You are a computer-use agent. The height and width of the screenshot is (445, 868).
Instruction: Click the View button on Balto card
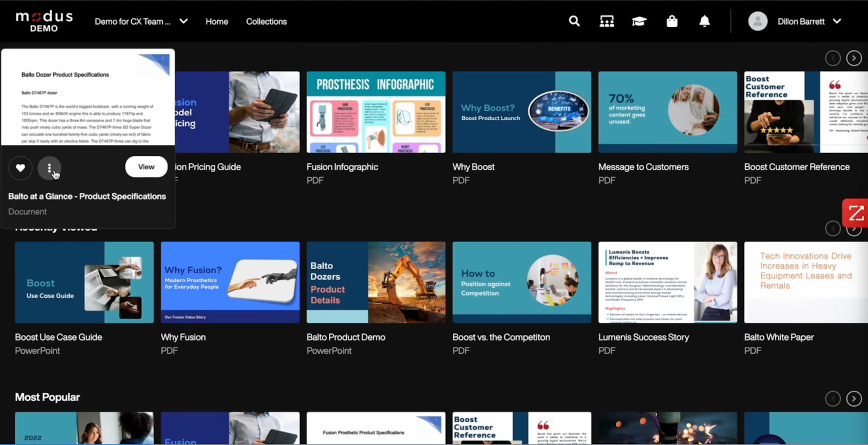[x=146, y=167]
